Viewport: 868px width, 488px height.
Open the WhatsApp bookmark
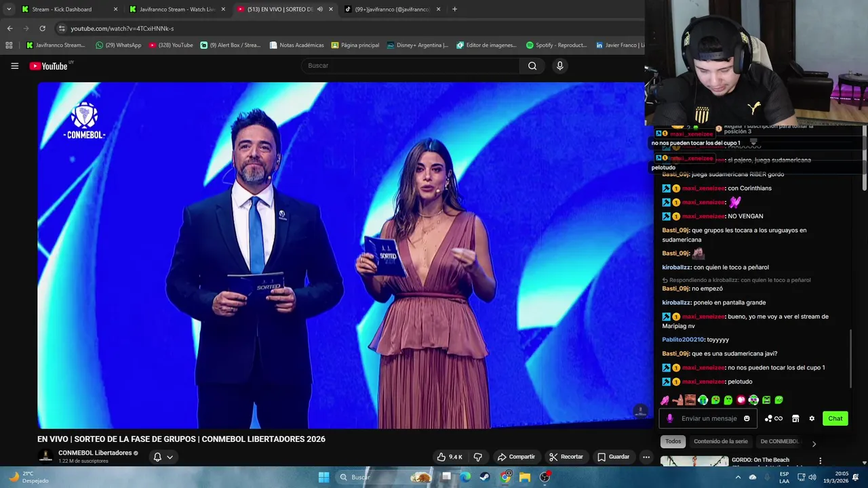pyautogui.click(x=118, y=45)
